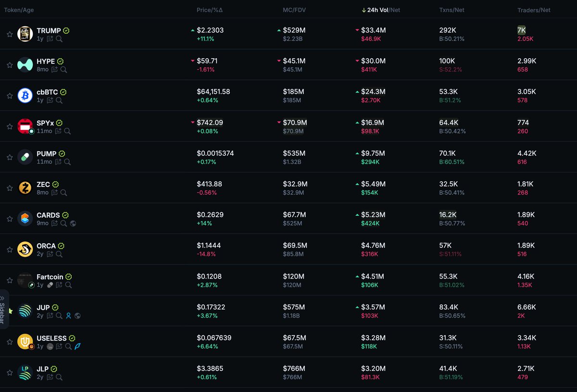
Task: Click the gray round icon under USELESS
Action: click(x=50, y=346)
